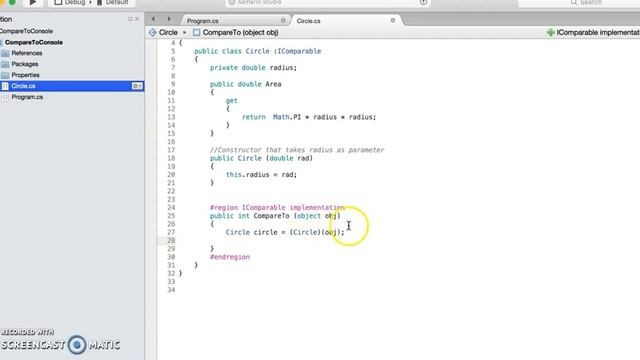Click the IComparable interface name on line 5
This screenshot has width=640, height=360.
tap(299, 51)
